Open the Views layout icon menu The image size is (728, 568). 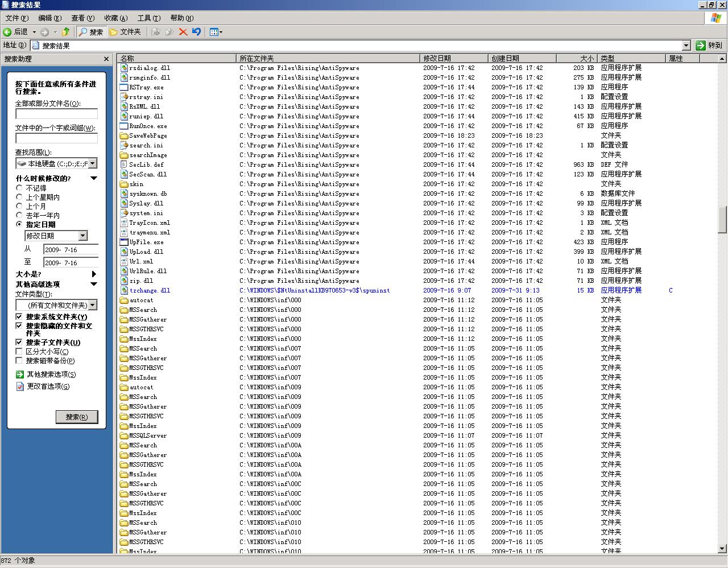216,32
